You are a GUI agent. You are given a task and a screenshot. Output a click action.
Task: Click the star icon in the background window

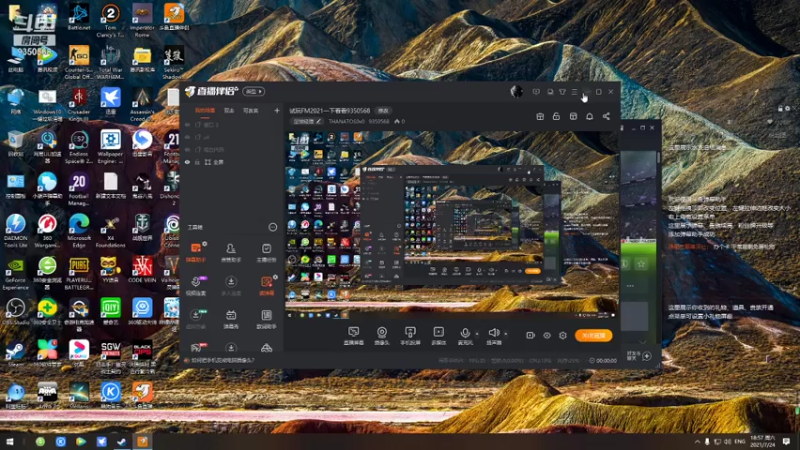[x=641, y=264]
